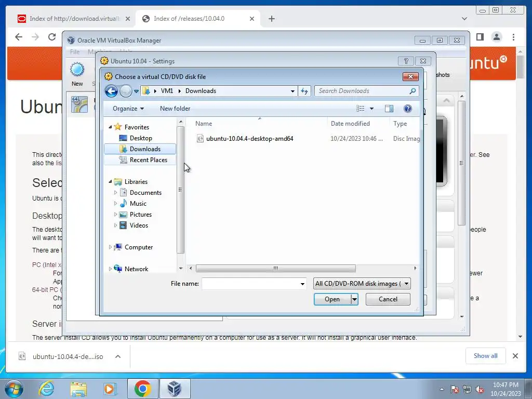Click Settings window help button
Image resolution: width=532 pixels, height=399 pixels.
pos(406,61)
